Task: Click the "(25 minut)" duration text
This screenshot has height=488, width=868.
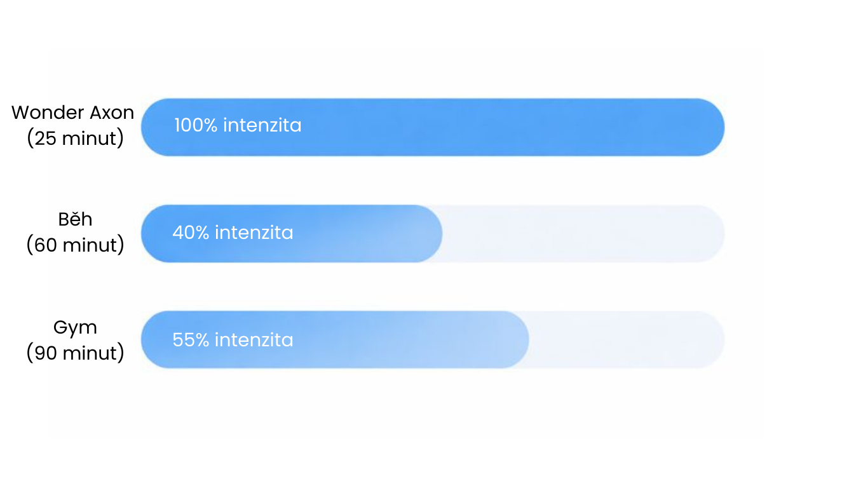Action: 75,138
